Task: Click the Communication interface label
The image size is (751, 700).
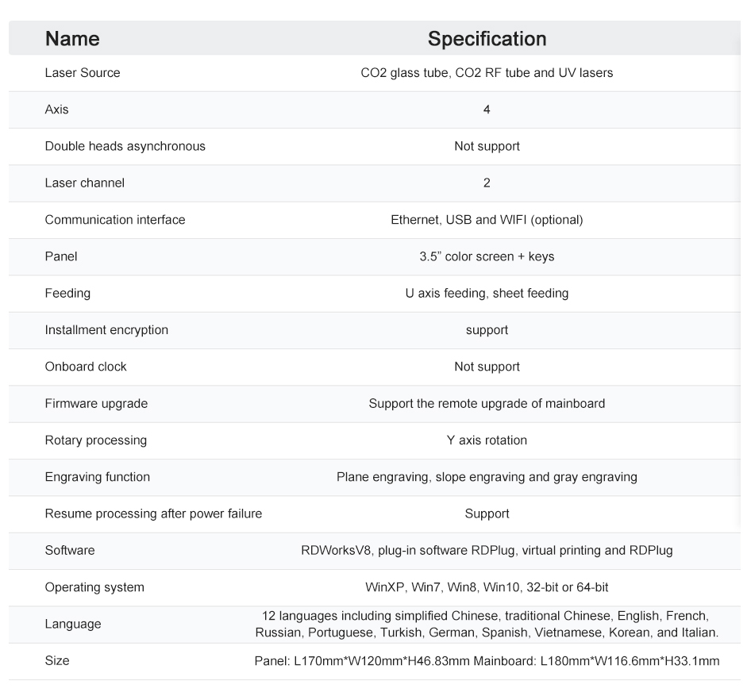Action: point(115,220)
